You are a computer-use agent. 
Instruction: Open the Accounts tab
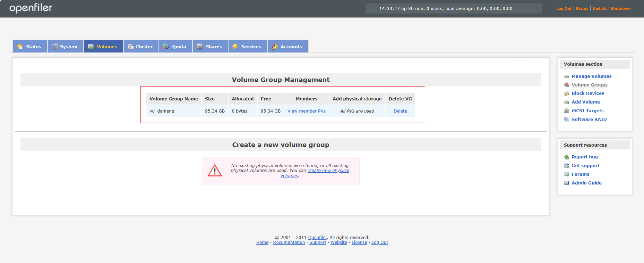[287, 47]
